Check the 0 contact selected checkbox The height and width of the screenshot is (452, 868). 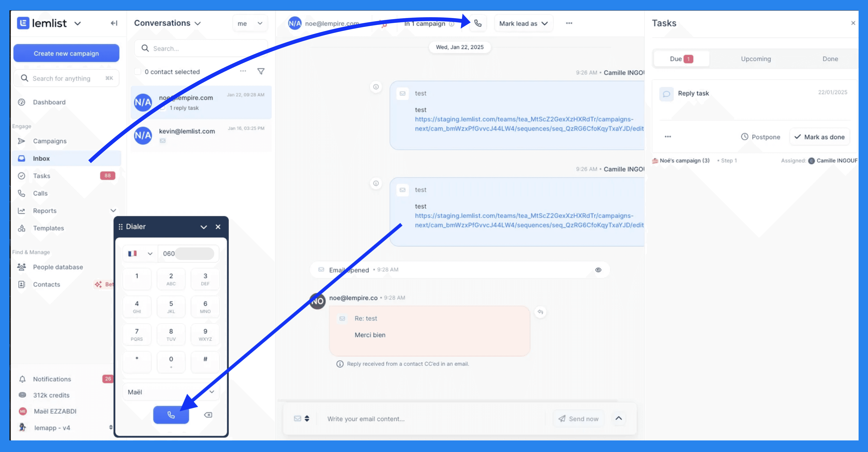pyautogui.click(x=137, y=71)
